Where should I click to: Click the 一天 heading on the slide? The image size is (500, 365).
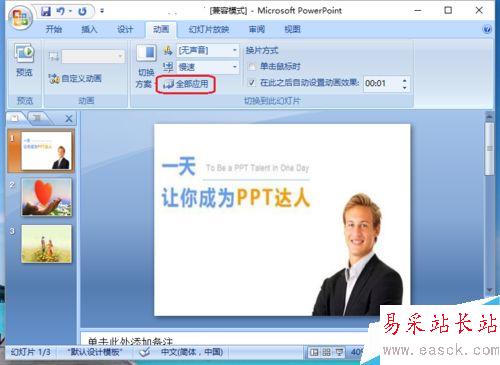[179, 166]
